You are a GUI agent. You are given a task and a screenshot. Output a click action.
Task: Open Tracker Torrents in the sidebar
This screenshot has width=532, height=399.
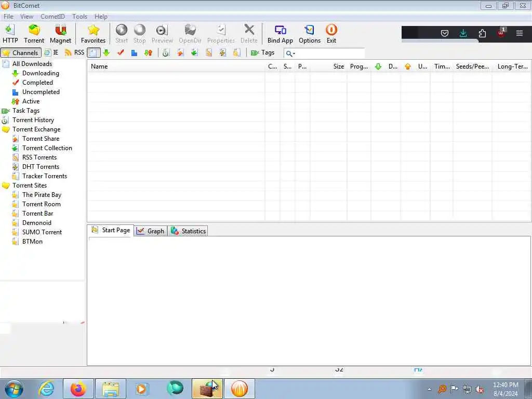tap(45, 176)
